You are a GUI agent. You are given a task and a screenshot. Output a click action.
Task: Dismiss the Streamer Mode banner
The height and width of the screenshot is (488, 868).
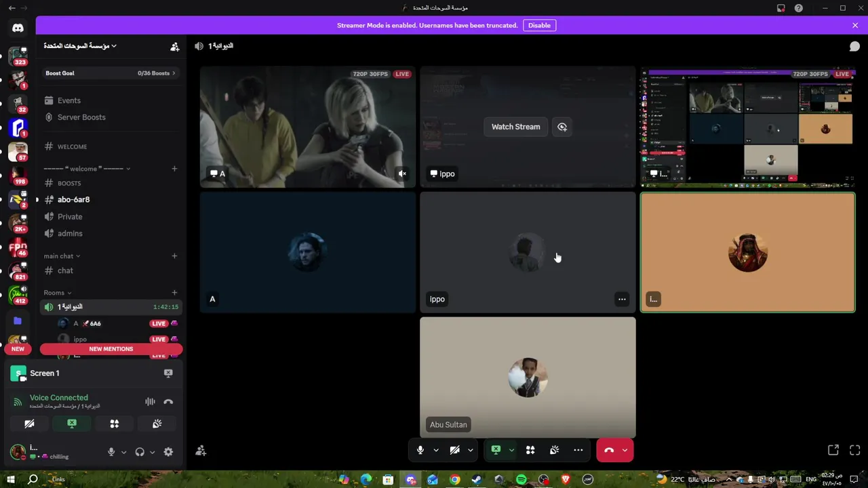[855, 26]
